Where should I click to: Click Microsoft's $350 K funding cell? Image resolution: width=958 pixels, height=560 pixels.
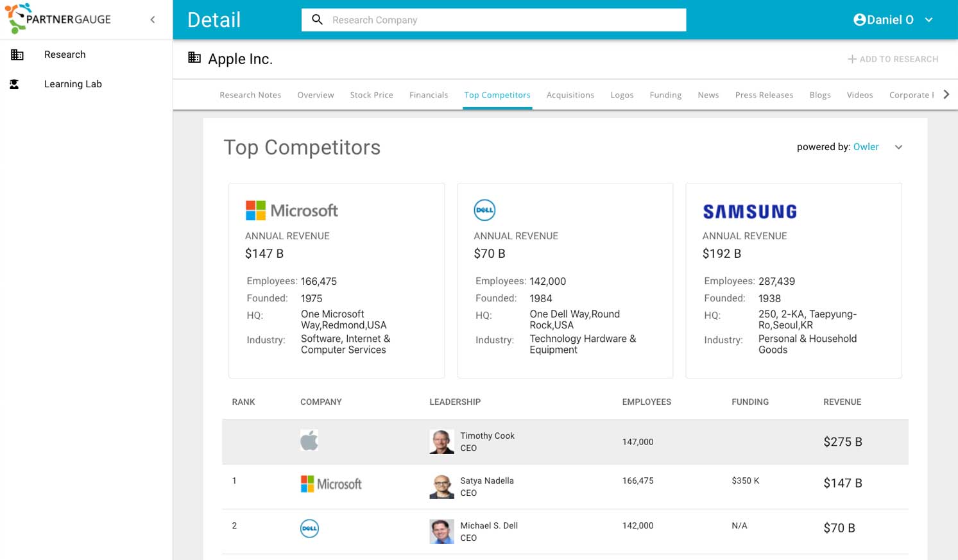746,480
